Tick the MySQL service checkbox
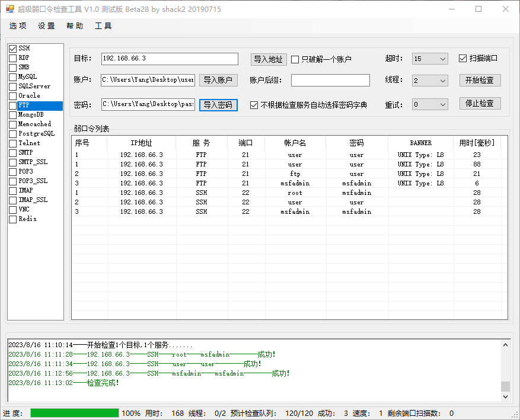Image resolution: width=520 pixels, height=420 pixels. 12,77
